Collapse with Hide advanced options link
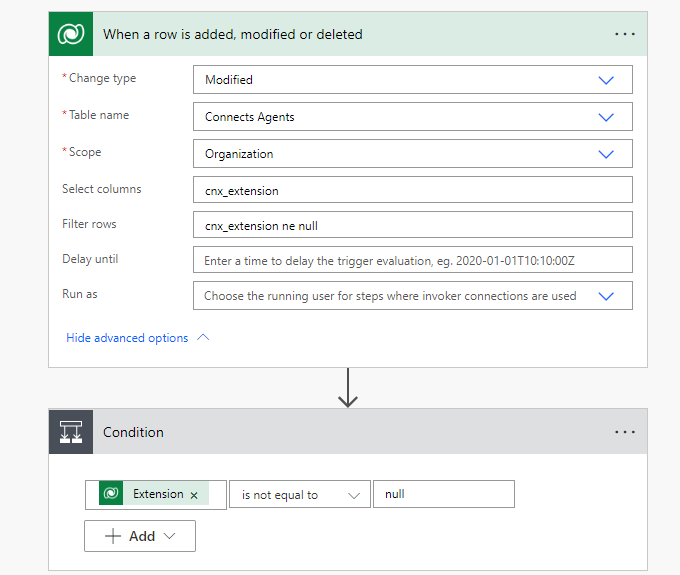The width and height of the screenshot is (680, 575). pyautogui.click(x=127, y=338)
